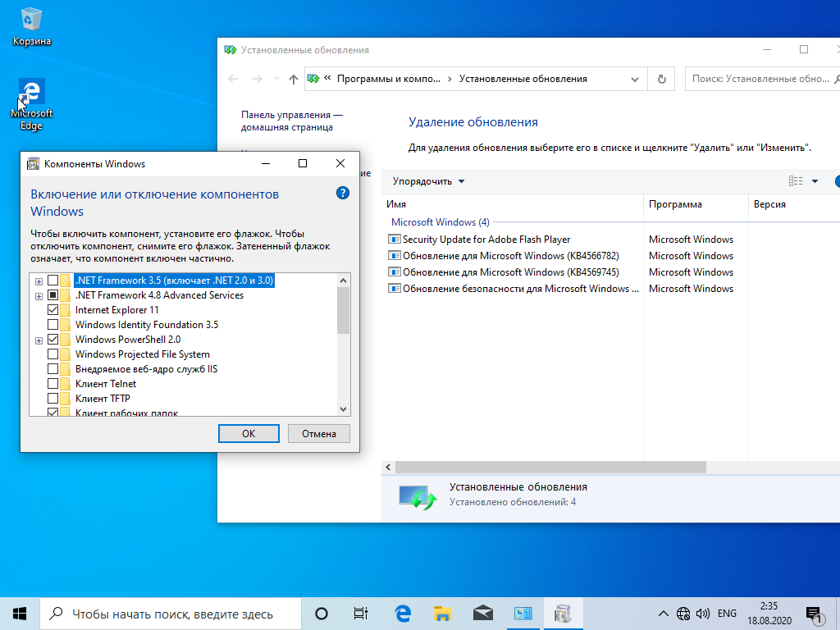840x630 pixels.
Task: Click the Security Update for Adobe Flash Player row icon
Action: [x=395, y=239]
